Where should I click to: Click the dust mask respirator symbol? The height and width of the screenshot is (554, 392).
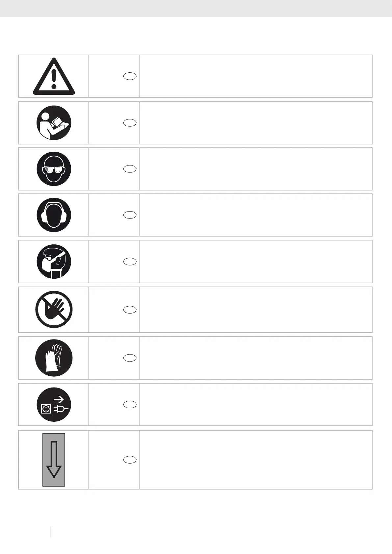[x=54, y=262]
